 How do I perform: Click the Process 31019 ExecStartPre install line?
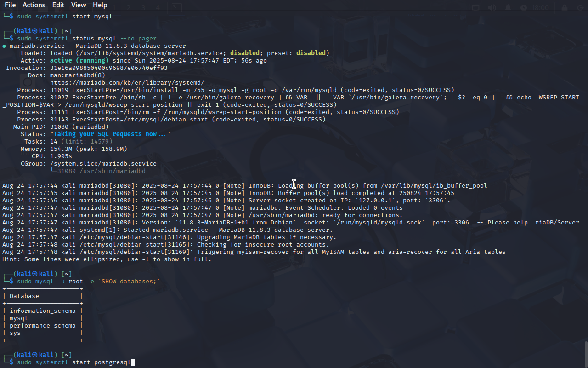(236, 90)
